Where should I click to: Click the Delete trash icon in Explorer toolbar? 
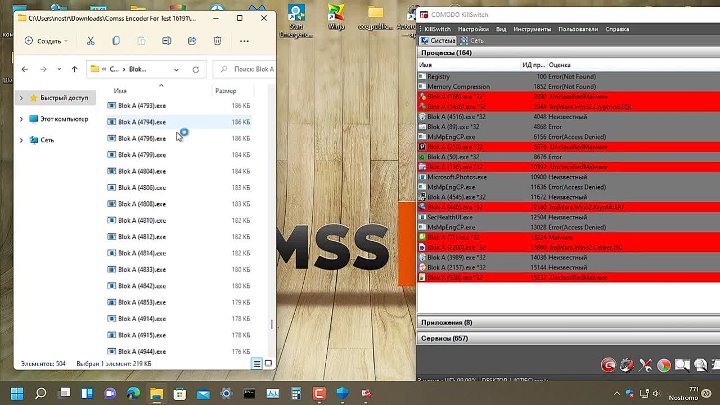(x=217, y=41)
